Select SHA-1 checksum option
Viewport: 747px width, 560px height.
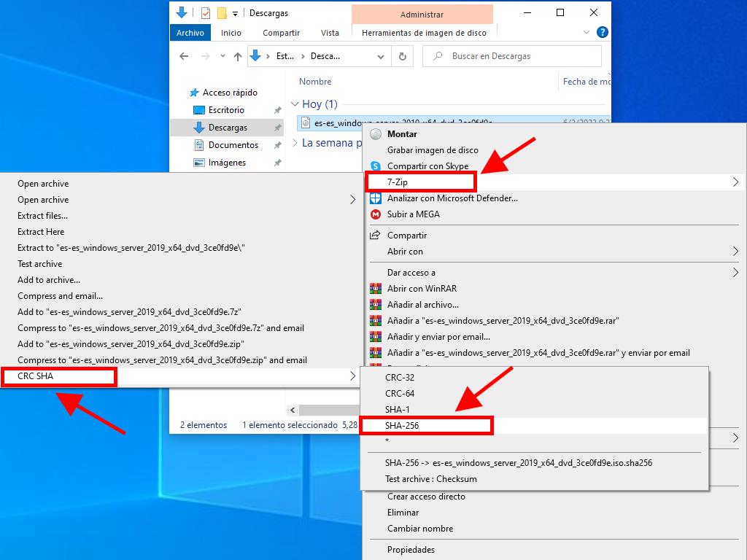pos(534,410)
